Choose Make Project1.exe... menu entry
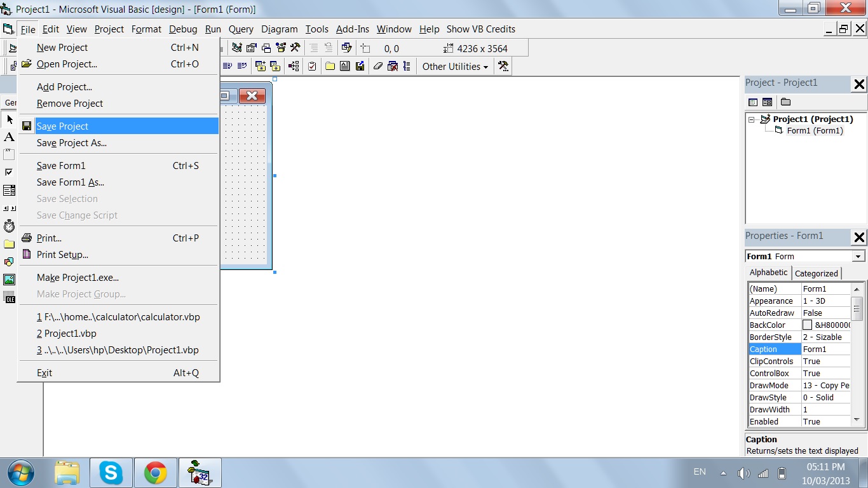 [x=119, y=278]
